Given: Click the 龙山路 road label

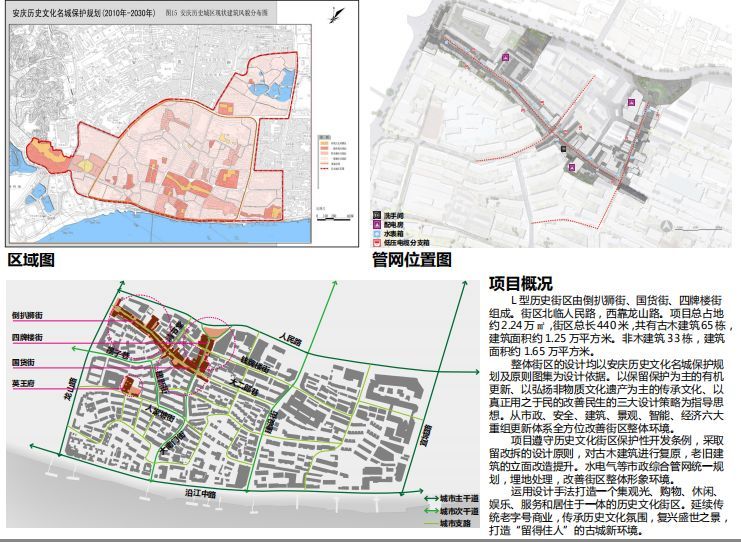Looking at the screenshot, I should tap(70, 390).
